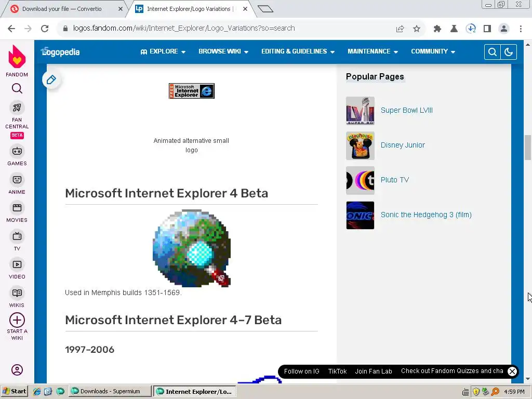The height and width of the screenshot is (399, 532).
Task: Click the Windows Start button
Action: (x=14, y=392)
